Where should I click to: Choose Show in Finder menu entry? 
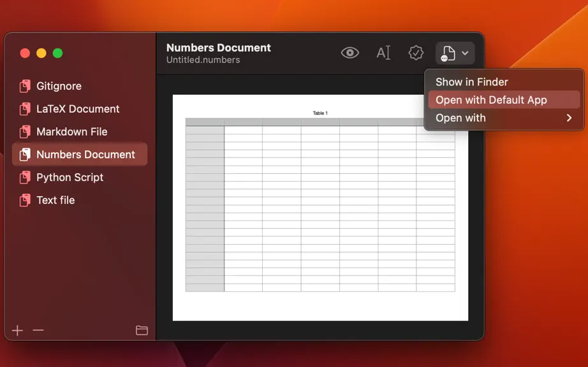click(x=504, y=82)
